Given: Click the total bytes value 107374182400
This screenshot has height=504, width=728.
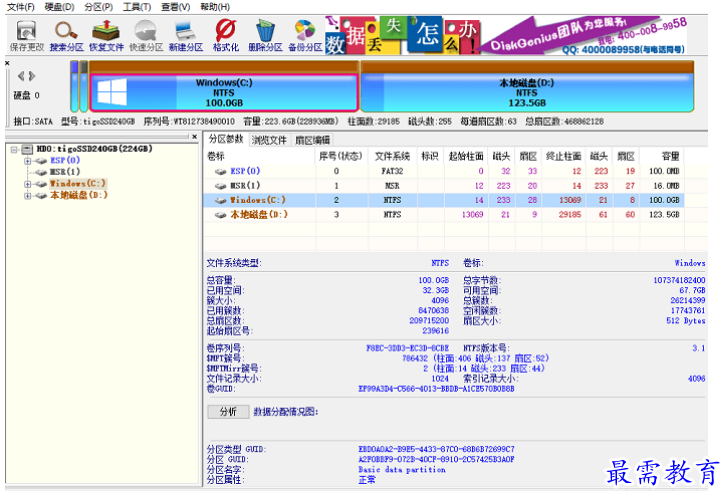Looking at the screenshot, I should [x=679, y=280].
